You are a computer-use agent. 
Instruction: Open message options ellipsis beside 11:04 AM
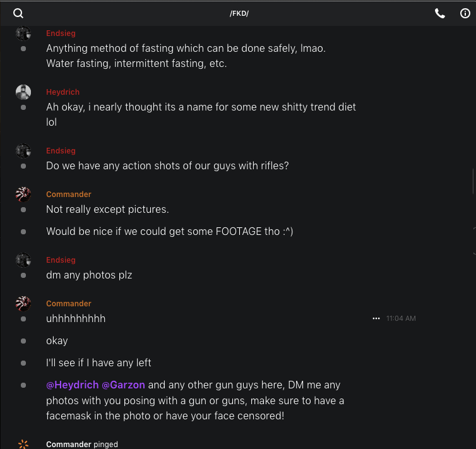tap(376, 319)
